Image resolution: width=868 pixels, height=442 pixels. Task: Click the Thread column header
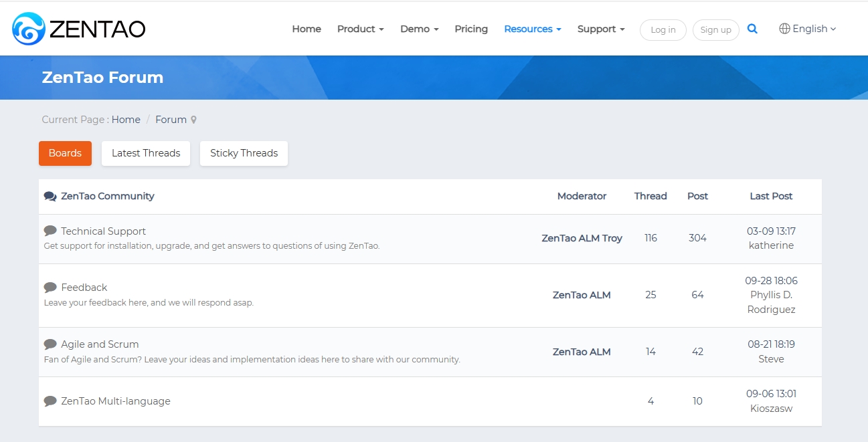650,196
